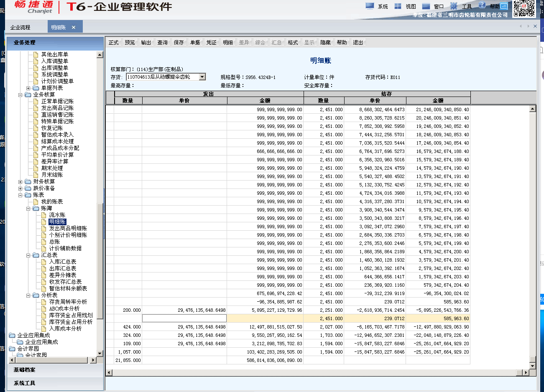Click 预览 in the toolbar

click(x=130, y=43)
